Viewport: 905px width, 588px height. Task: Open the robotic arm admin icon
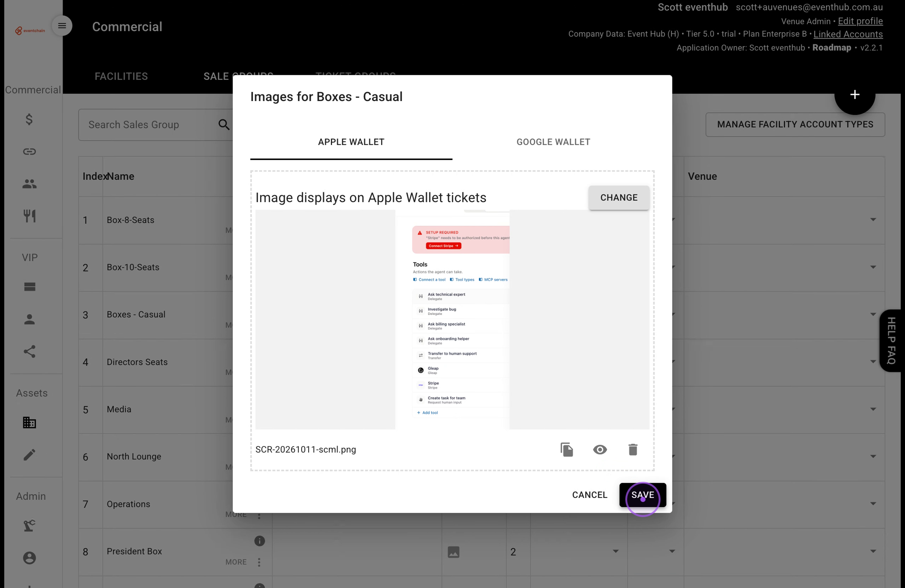(x=29, y=526)
